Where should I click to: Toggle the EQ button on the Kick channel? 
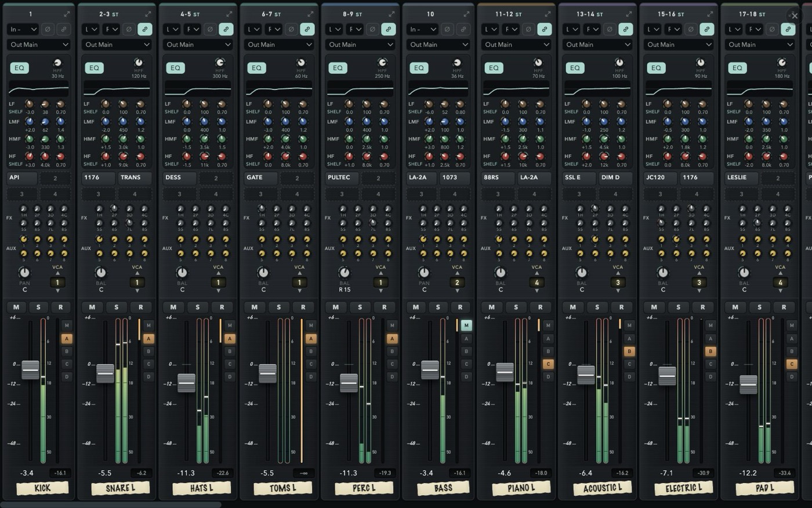19,68
